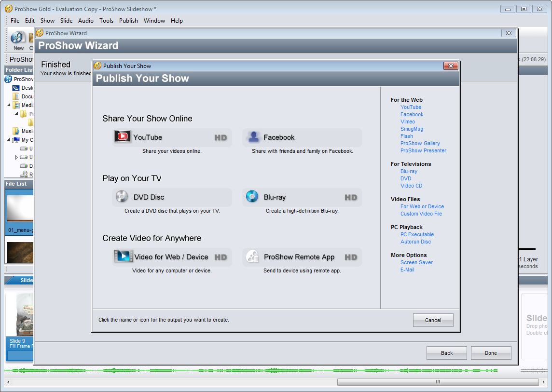This screenshot has height=392, width=552.
Task: Click the Back button in ProShow Wizard
Action: (x=447, y=353)
